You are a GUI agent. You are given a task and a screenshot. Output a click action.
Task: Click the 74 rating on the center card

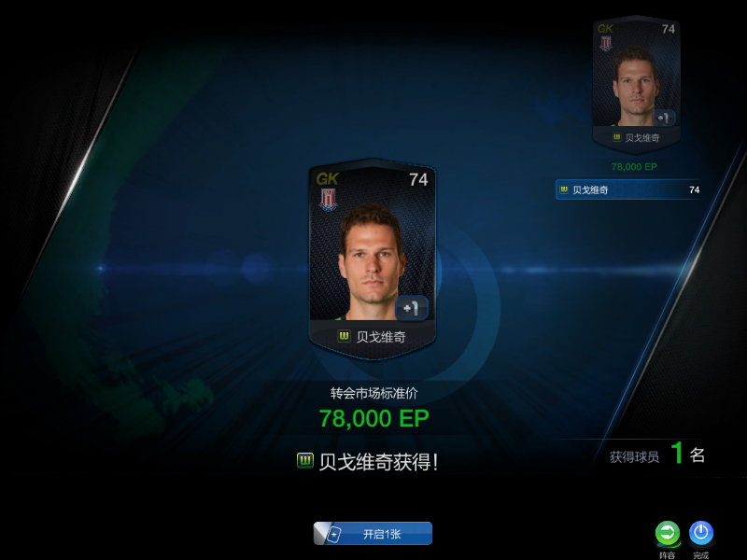tap(418, 179)
